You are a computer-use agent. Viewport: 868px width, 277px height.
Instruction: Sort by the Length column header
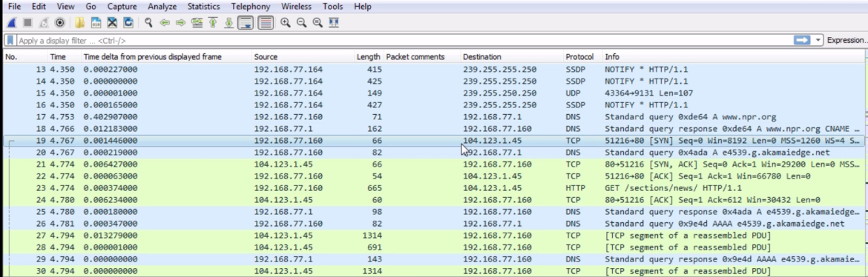point(369,56)
